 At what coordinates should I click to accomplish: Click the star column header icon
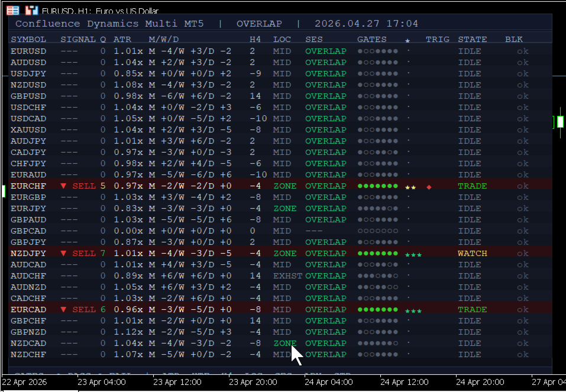tap(407, 40)
